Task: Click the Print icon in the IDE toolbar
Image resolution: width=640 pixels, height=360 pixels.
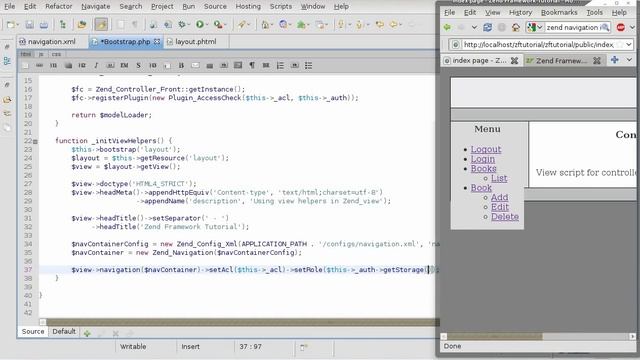Action: 44,25
